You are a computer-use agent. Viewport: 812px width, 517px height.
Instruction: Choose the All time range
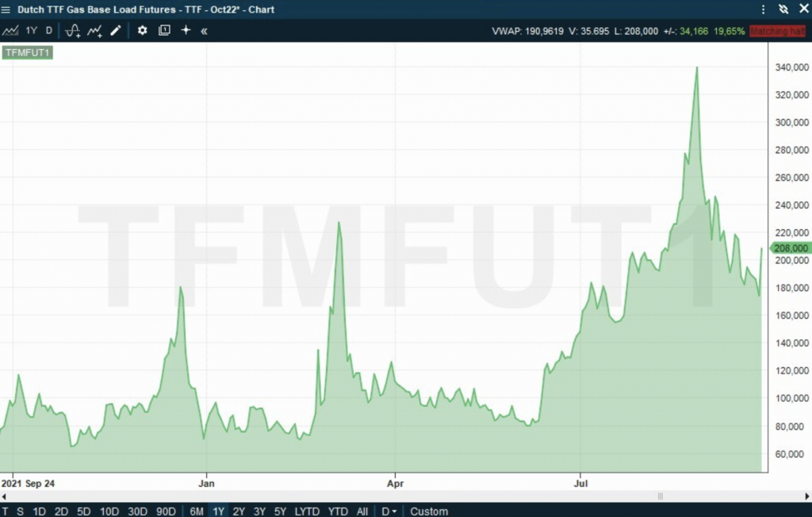point(362,511)
